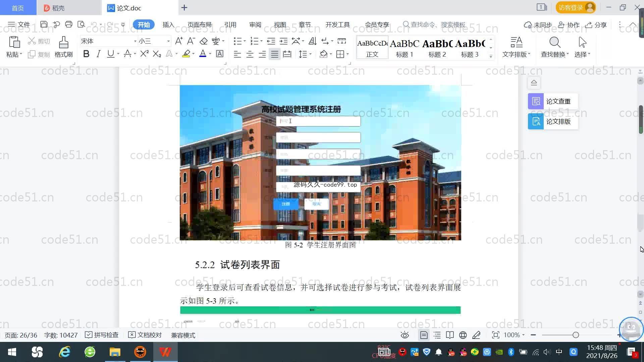Click the zoom slider handle
This screenshot has height=362, width=644.
pyautogui.click(x=576, y=335)
